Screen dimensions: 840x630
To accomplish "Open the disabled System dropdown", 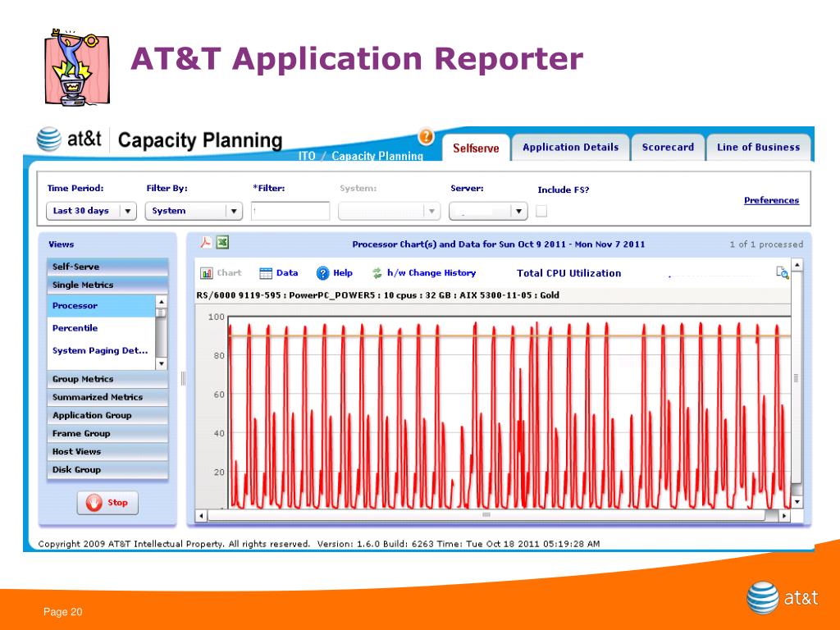I will tap(390, 211).
